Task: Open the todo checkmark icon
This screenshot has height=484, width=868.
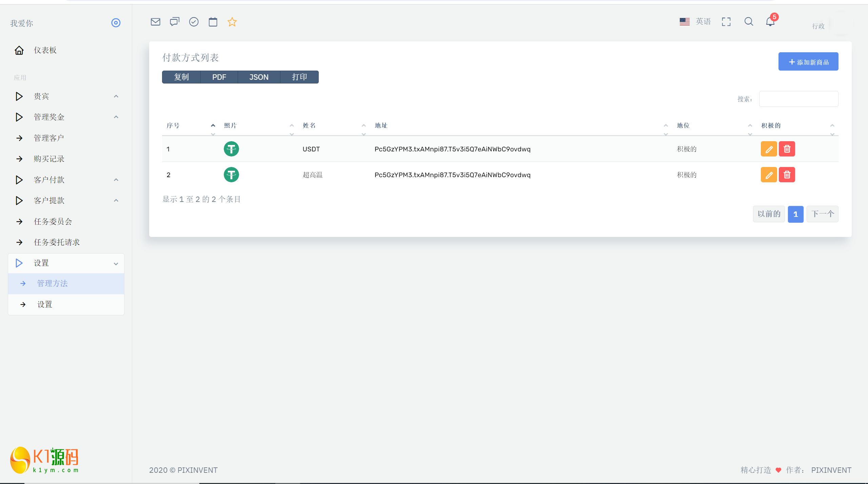Action: (x=194, y=22)
